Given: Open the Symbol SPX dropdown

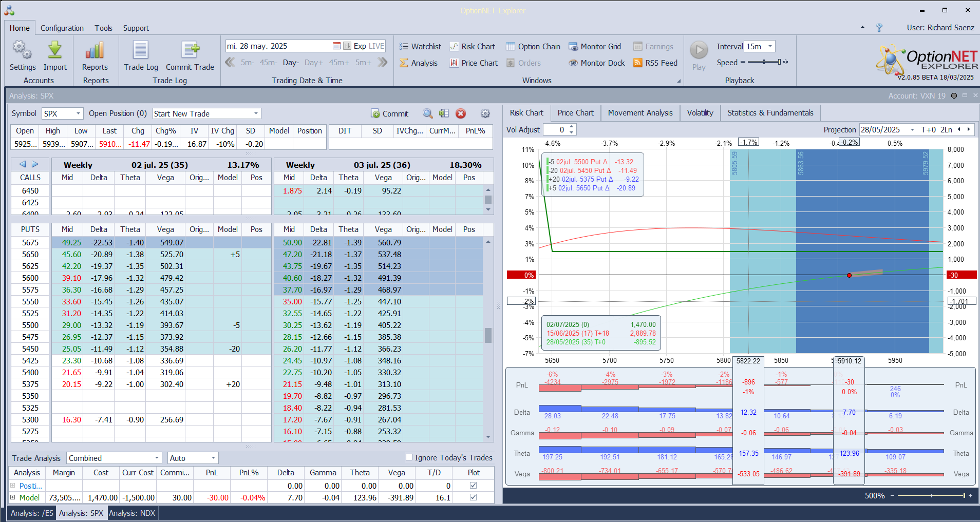Looking at the screenshot, I should coord(79,113).
